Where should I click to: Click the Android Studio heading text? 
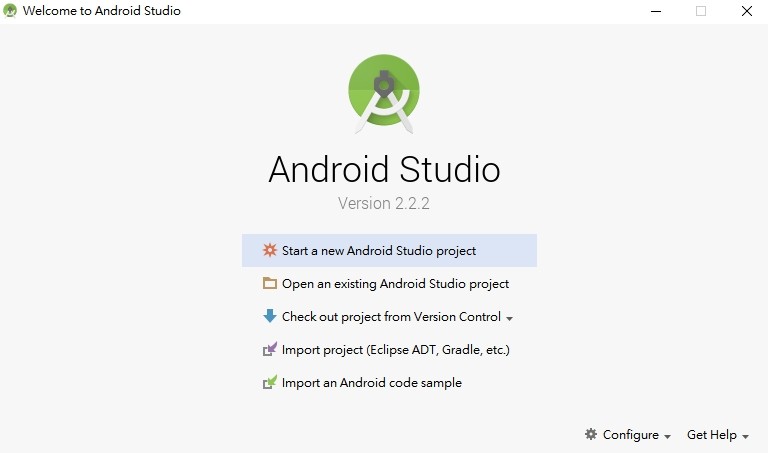[x=384, y=169]
